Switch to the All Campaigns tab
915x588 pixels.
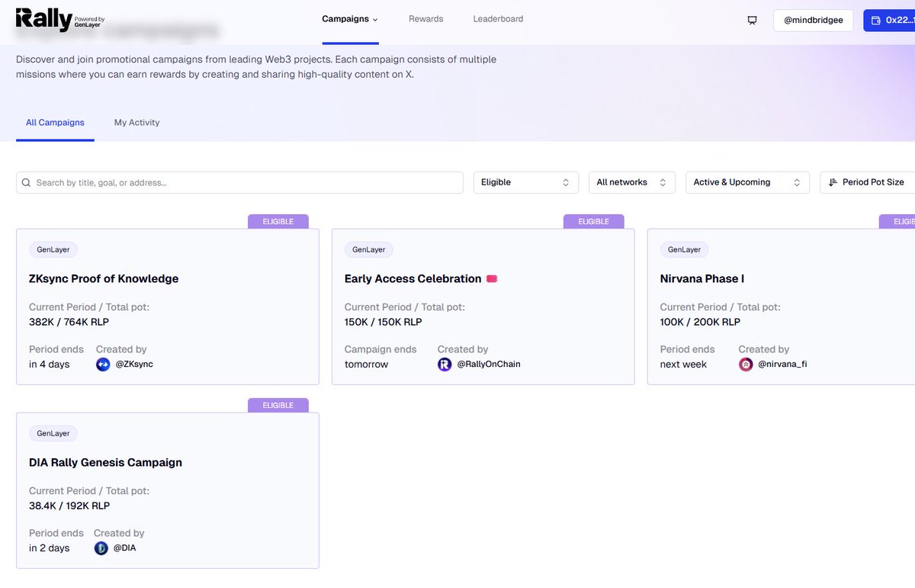pyautogui.click(x=55, y=122)
